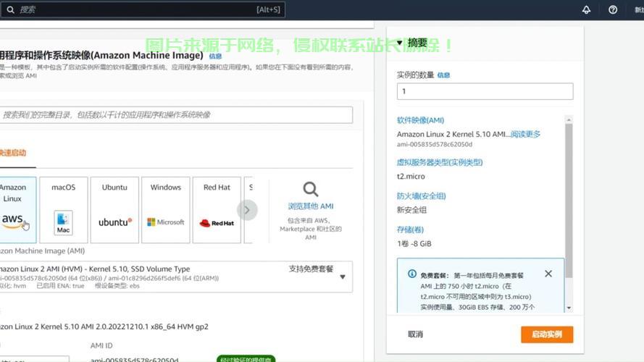The height and width of the screenshot is (362, 644).
Task: Open the 软件映像(AMI) link
Action: [420, 120]
